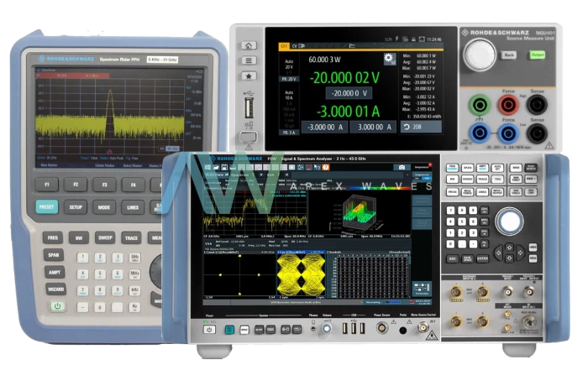
Task: Select the -3.000 00 A current limit field
Action: point(325,127)
